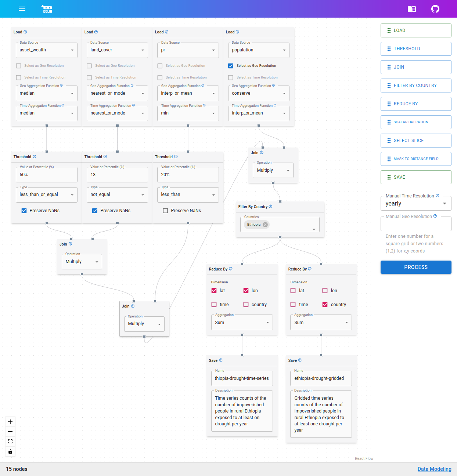Click help icon on left Reduce By node

(231, 269)
